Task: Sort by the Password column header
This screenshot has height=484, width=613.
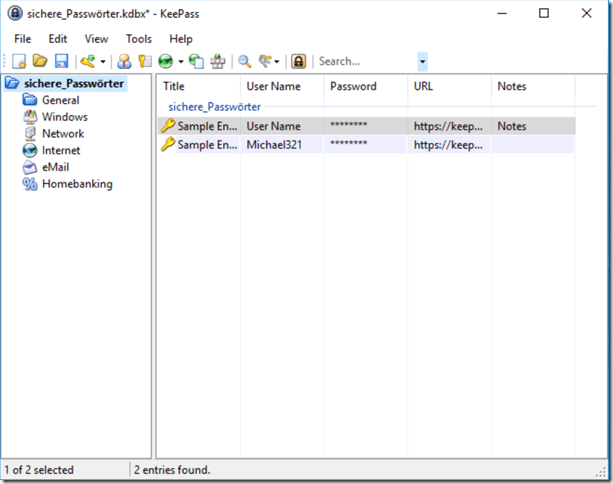Action: tap(365, 86)
